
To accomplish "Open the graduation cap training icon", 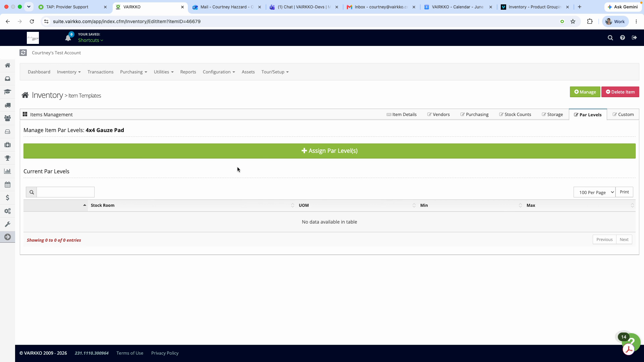I will [7, 92].
